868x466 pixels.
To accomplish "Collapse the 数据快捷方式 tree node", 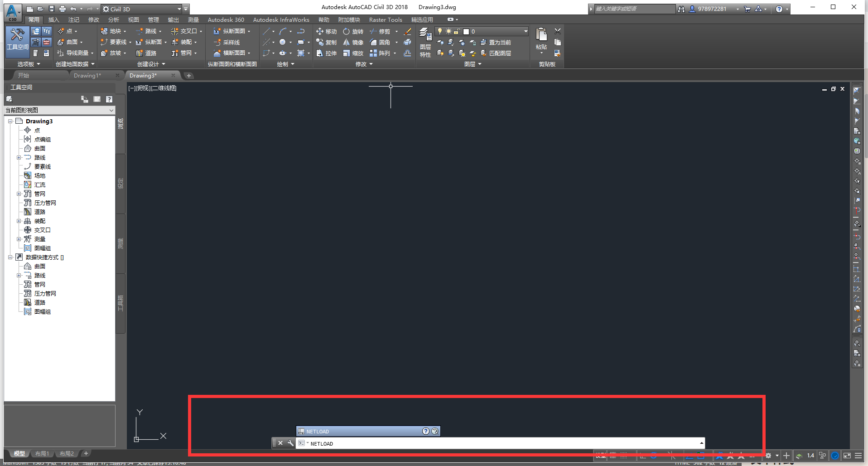I will [10, 257].
